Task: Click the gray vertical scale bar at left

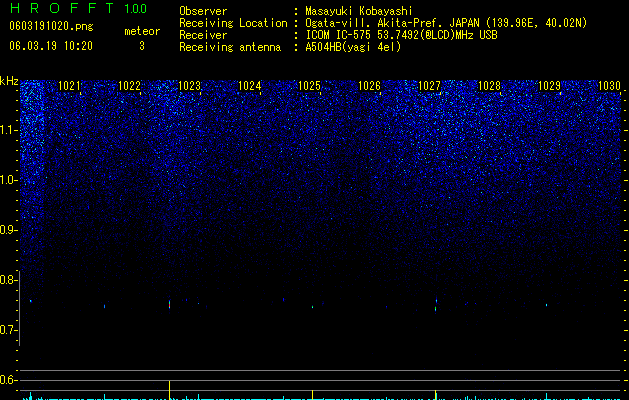Action: pos(19,308)
